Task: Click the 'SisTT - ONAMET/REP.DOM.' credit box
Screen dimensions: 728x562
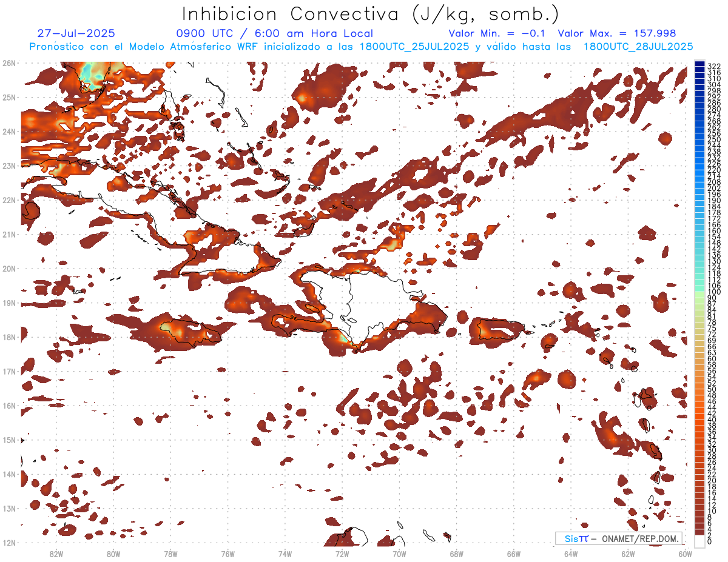Action: pyautogui.click(x=619, y=538)
